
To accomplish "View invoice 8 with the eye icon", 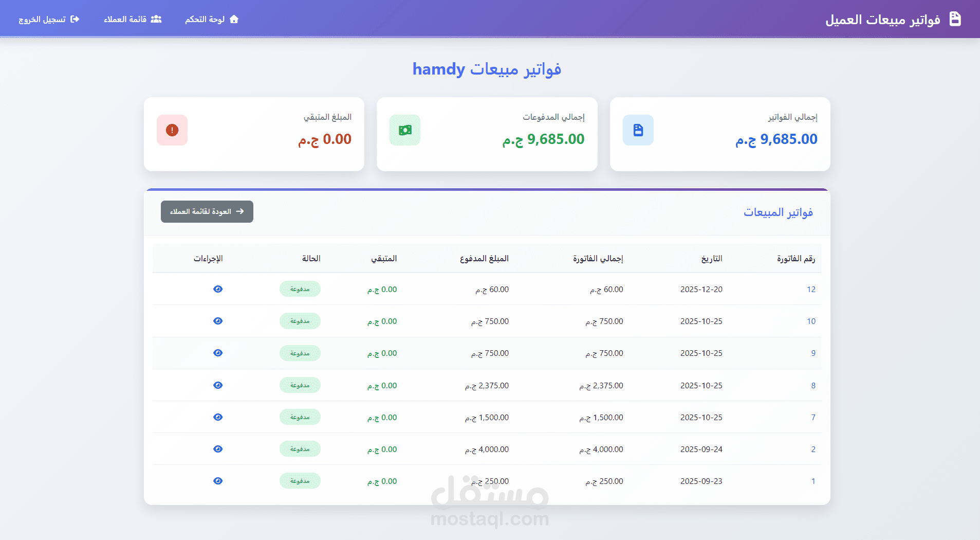I will coord(218,385).
